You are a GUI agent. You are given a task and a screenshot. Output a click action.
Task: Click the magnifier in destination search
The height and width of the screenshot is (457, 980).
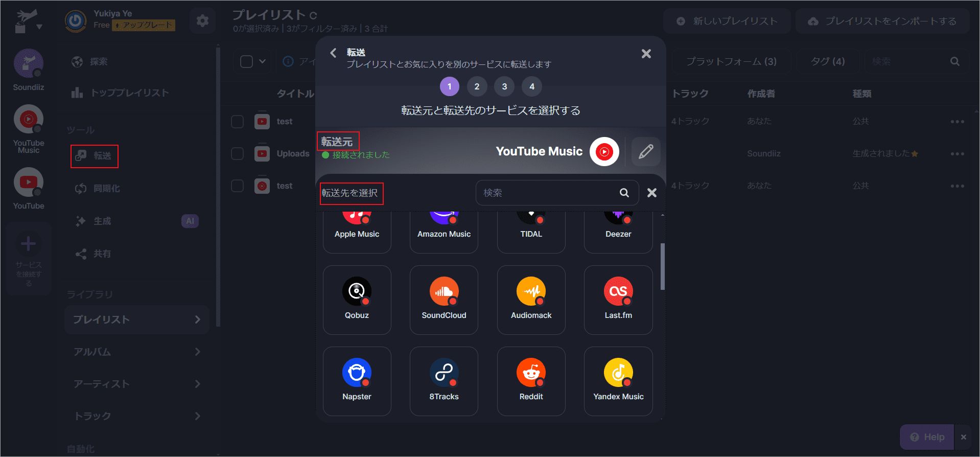click(624, 193)
